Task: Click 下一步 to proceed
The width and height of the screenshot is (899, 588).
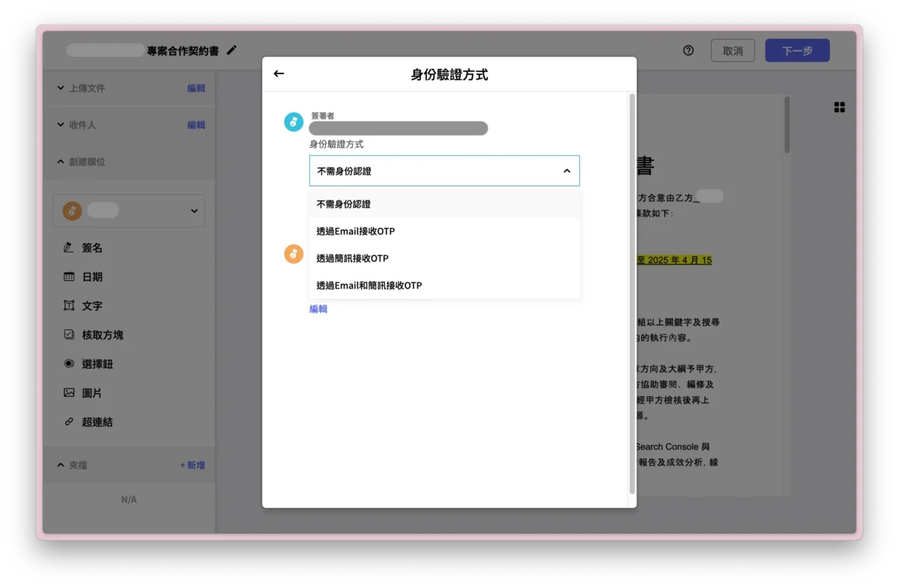Action: (x=797, y=50)
